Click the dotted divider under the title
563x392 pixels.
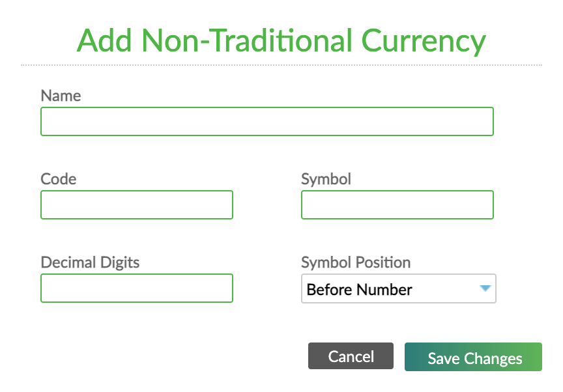coord(281,64)
